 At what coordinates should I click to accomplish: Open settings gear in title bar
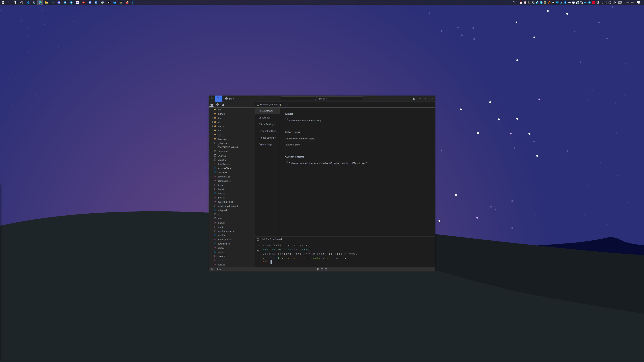(414, 99)
